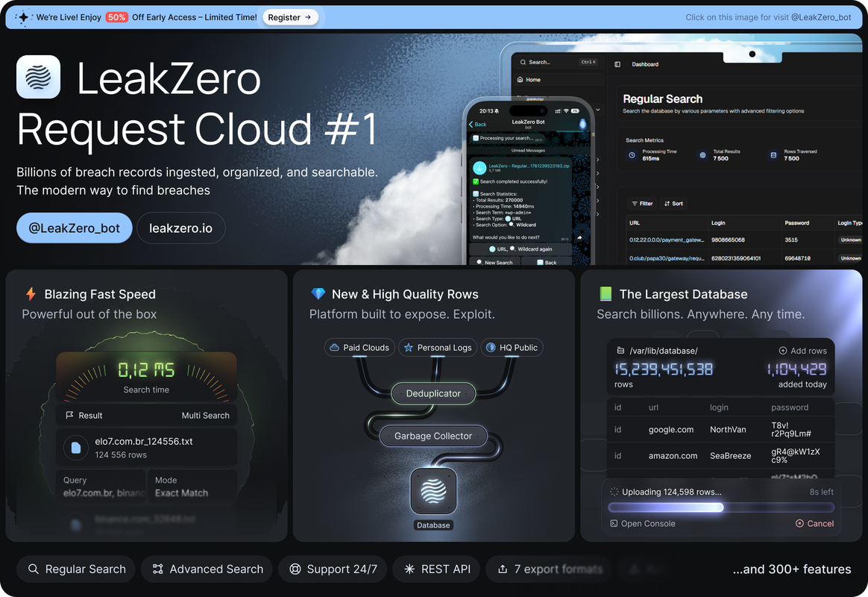868x597 pixels.
Task: Click the 1,104,429 added today counter
Action: coord(796,369)
